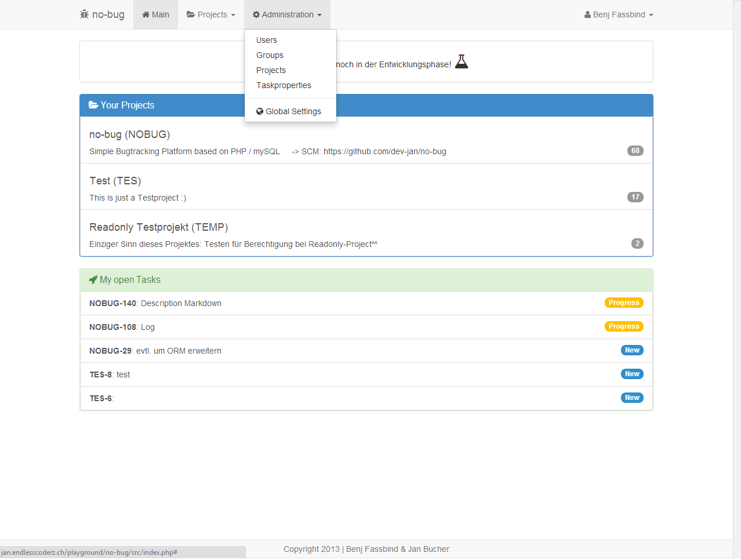Viewport: 741px width, 560px height.
Task: Click the rocket icon in My open Tasks
Action: click(93, 280)
